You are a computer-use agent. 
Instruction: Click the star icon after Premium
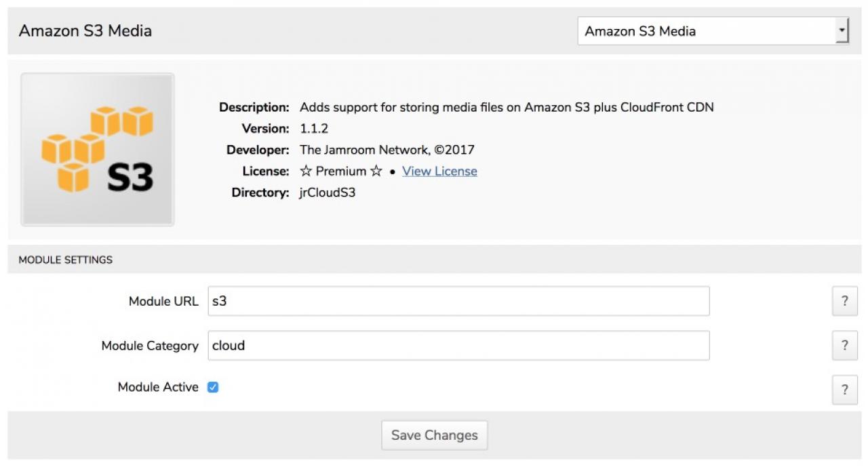coord(376,171)
